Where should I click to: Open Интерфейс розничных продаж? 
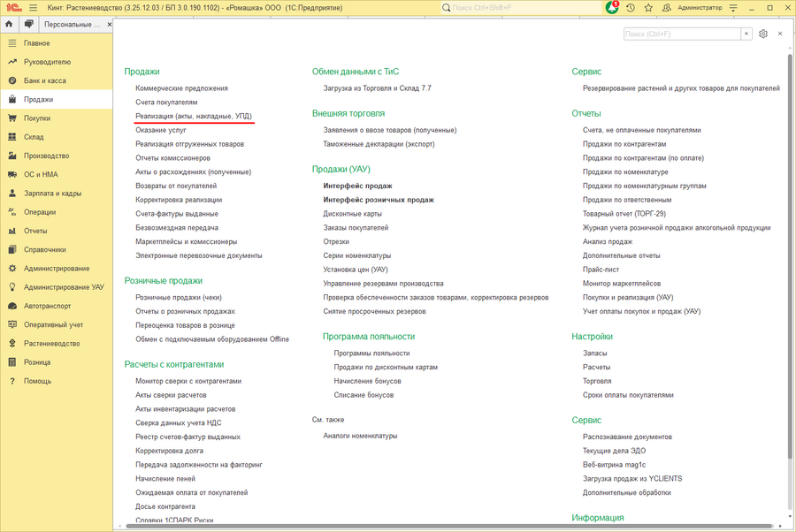379,200
